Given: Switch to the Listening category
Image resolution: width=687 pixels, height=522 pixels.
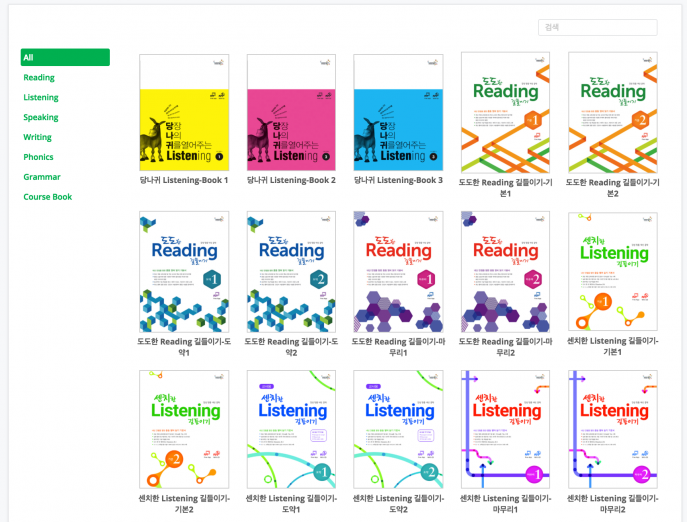Looking at the screenshot, I should pos(41,98).
